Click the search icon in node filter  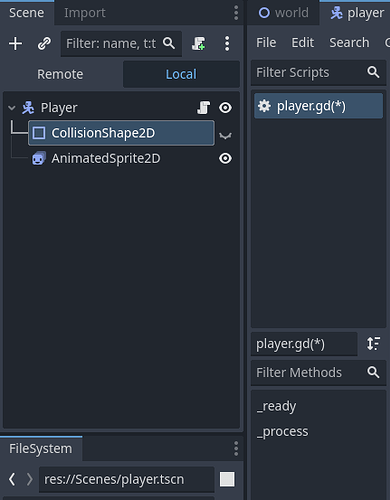169,43
